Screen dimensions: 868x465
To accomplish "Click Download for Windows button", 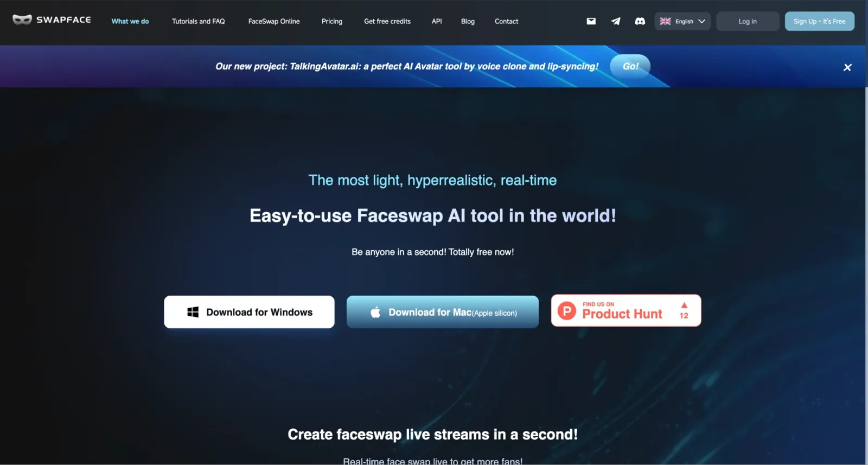I will click(x=249, y=312).
